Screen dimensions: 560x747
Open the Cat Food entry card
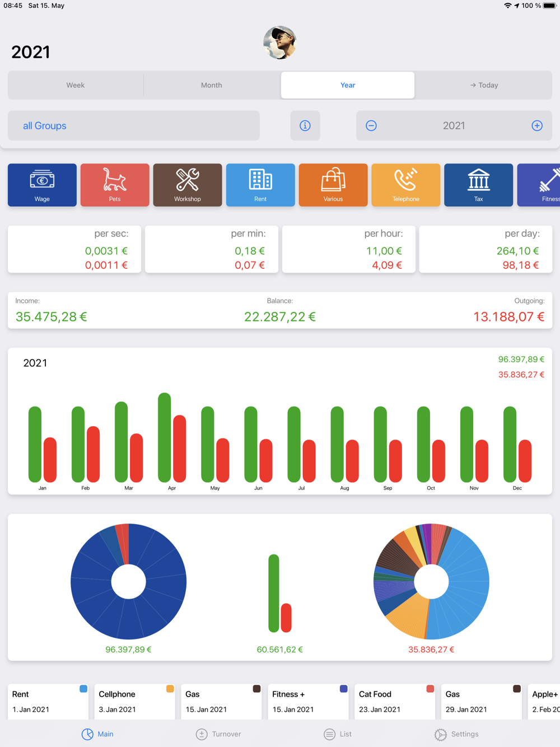pyautogui.click(x=395, y=702)
